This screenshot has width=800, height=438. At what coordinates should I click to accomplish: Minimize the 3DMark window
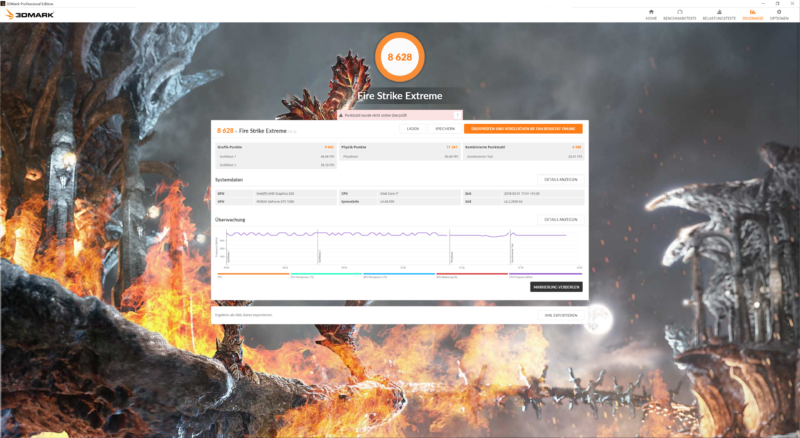[763, 3]
